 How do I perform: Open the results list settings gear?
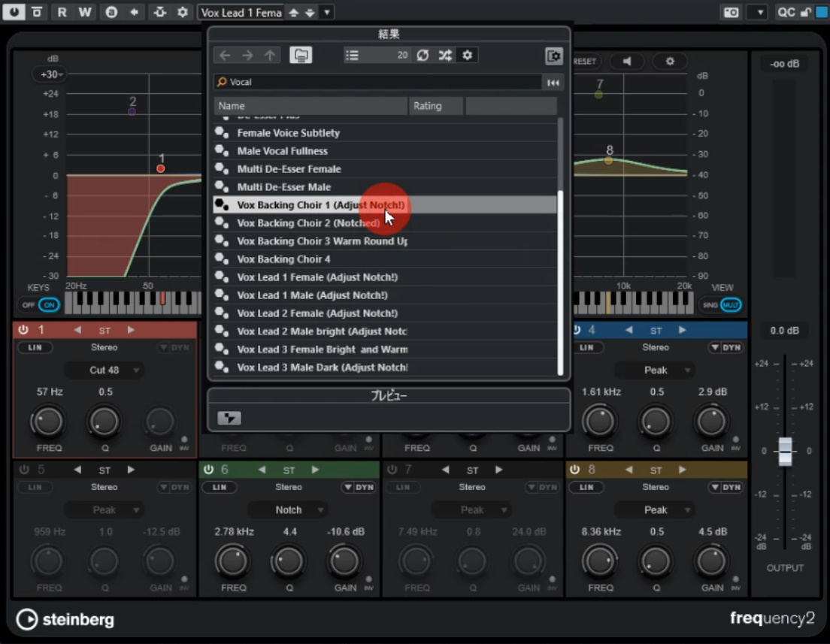tap(467, 55)
